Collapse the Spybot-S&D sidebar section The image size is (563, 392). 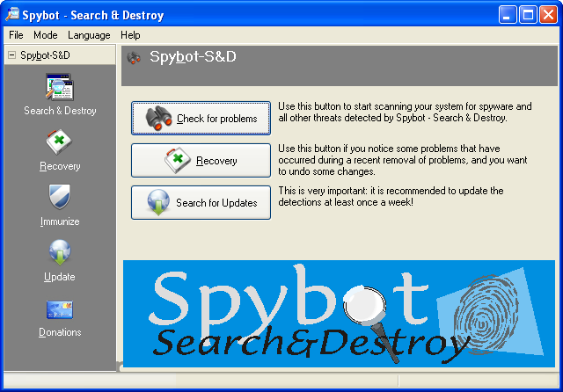(12, 55)
